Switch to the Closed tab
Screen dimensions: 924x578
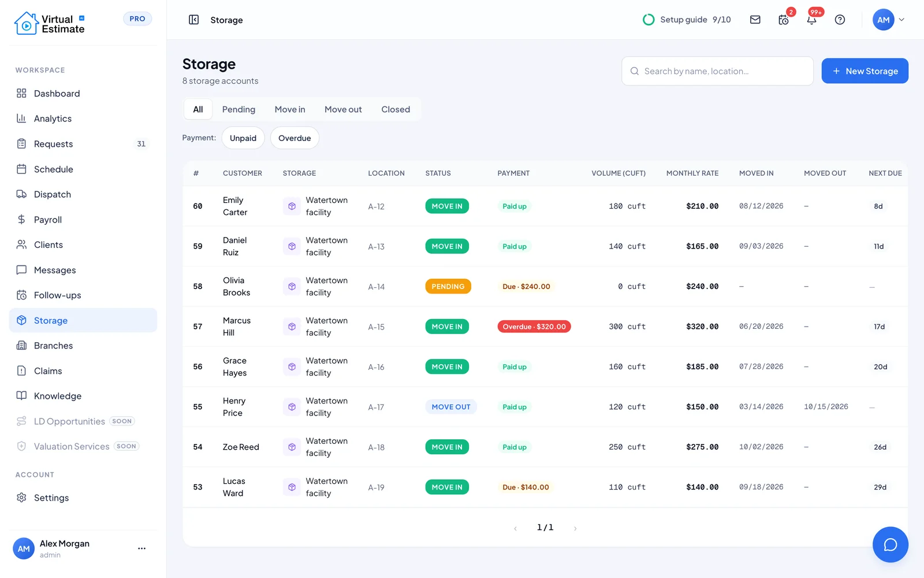(x=396, y=109)
